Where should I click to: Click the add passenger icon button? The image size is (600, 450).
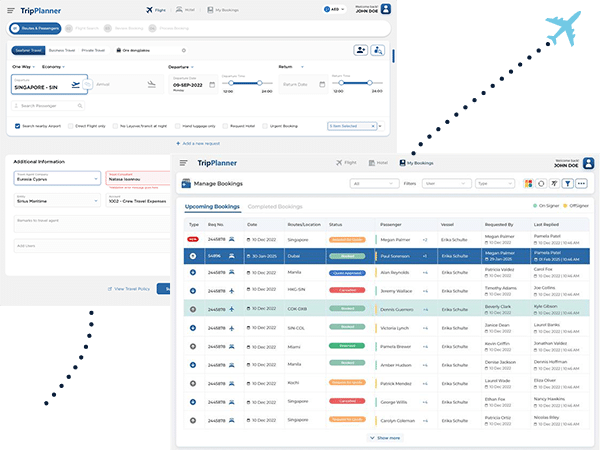[360, 49]
